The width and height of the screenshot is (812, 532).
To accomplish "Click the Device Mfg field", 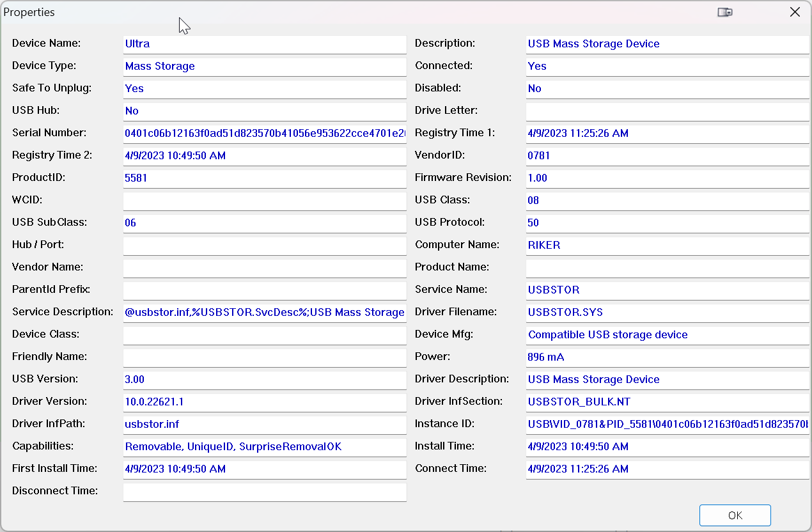I will [667, 335].
